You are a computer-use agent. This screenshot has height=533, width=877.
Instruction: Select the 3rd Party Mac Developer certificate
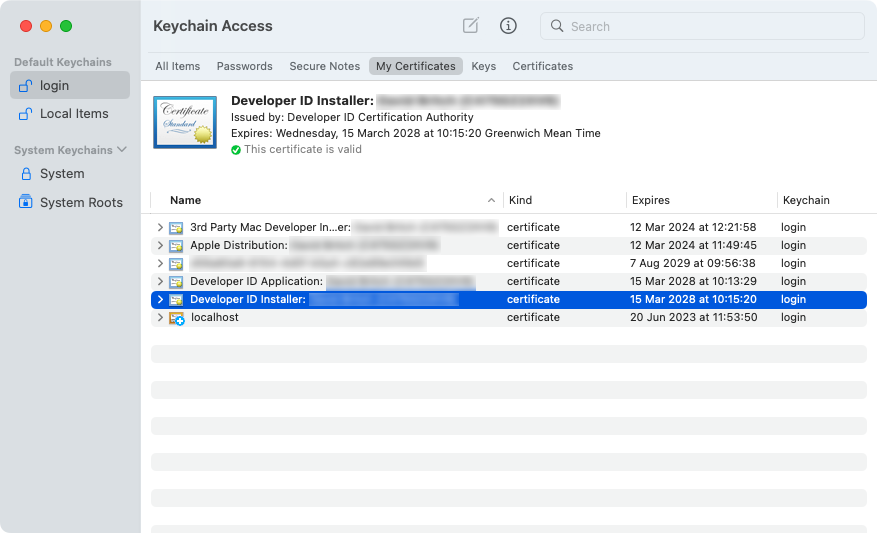[x=270, y=227]
